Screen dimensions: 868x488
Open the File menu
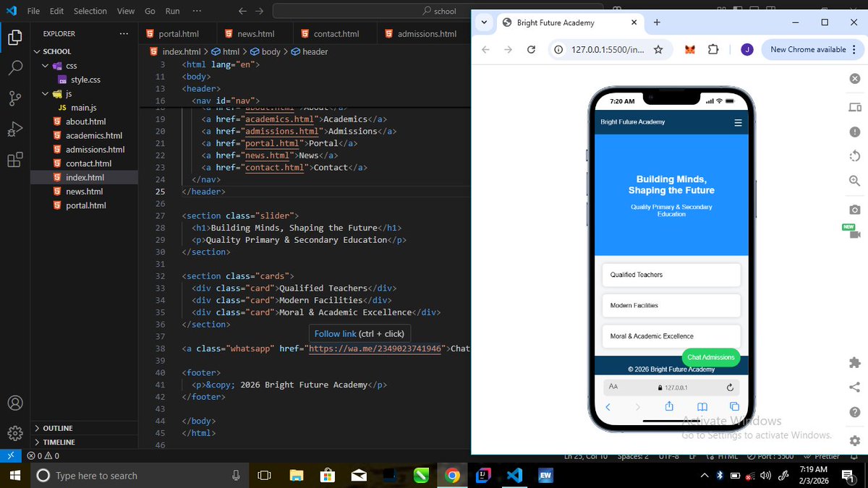[x=33, y=11]
